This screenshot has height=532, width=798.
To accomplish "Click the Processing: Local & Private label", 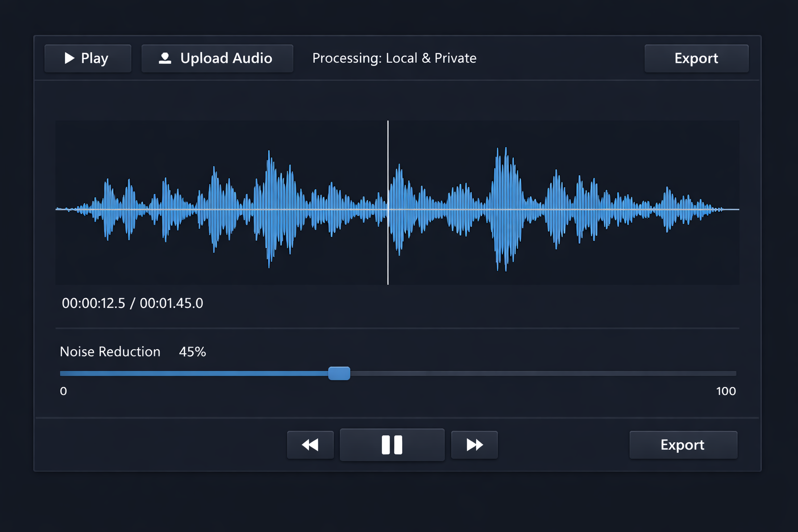I will 394,58.
